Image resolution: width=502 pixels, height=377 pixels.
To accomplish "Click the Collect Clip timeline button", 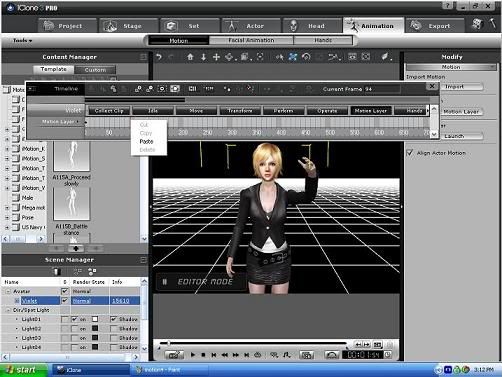I will [109, 111].
